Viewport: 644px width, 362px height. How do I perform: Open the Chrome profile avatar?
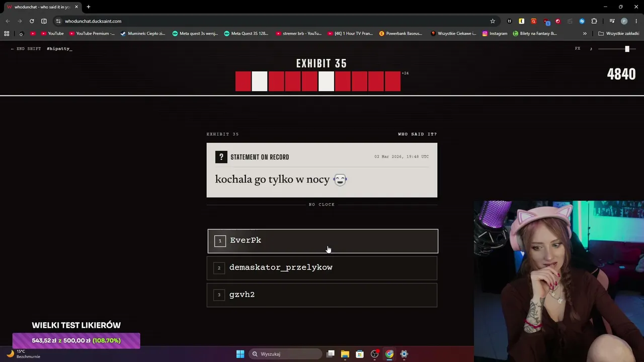click(624, 21)
